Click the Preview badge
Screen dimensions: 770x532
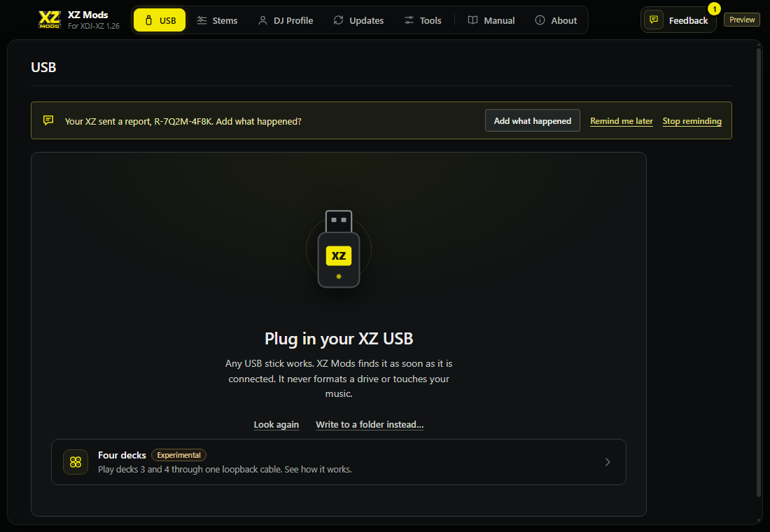pos(742,20)
